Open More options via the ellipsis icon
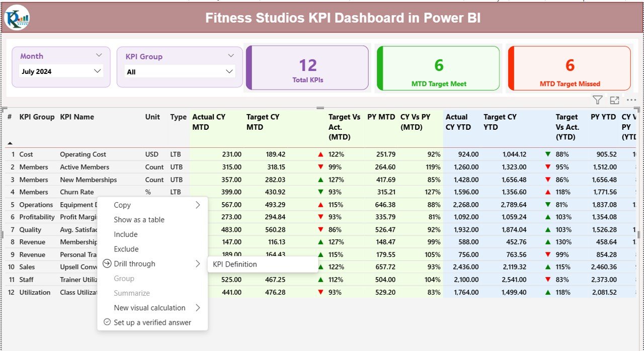This screenshot has width=644, height=351. pyautogui.click(x=631, y=100)
